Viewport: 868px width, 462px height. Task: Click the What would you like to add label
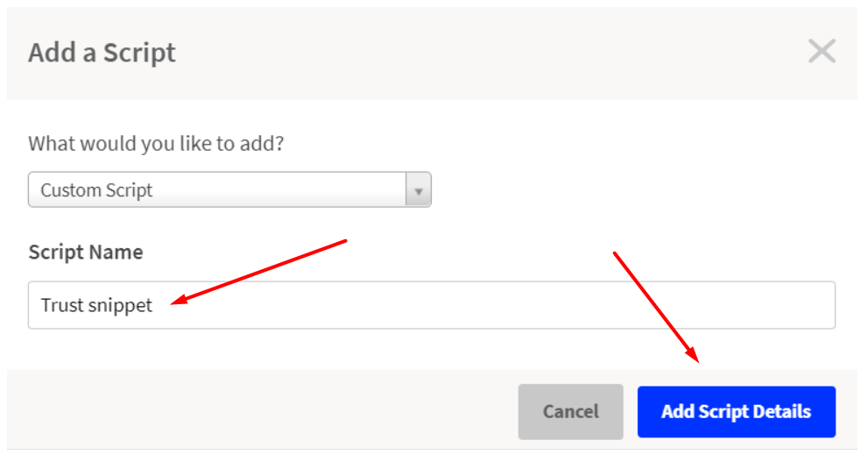click(x=156, y=144)
